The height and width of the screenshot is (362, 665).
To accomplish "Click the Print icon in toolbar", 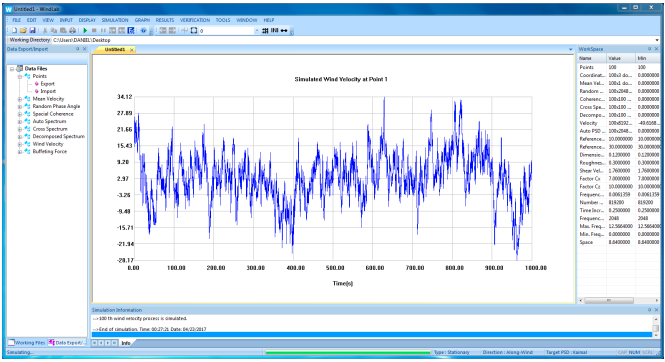I will (73, 31).
